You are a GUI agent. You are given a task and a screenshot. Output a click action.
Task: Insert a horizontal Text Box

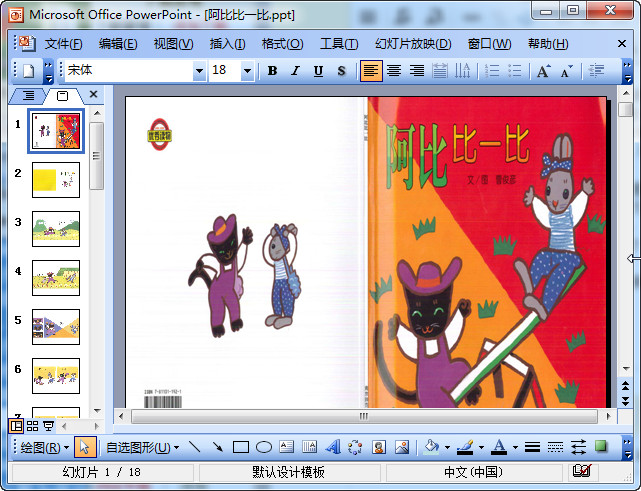(x=287, y=447)
